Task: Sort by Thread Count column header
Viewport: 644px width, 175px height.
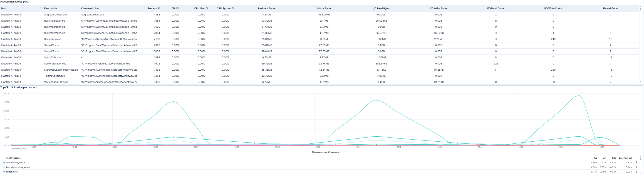Action: (x=610, y=8)
